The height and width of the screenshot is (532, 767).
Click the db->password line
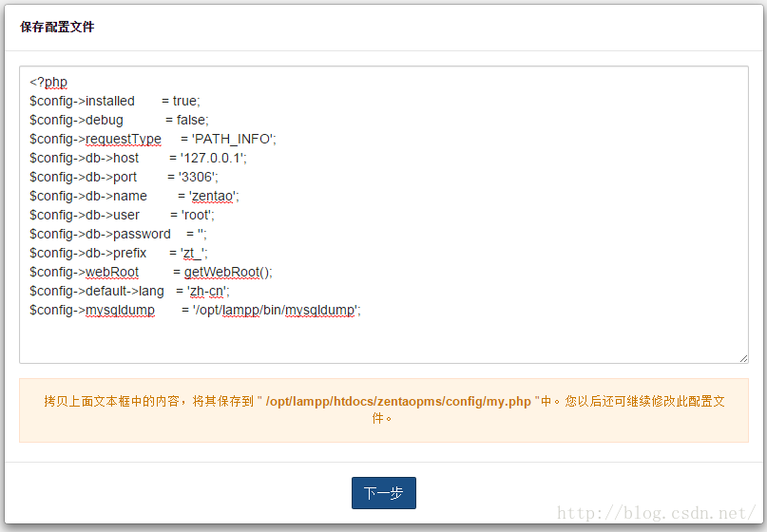click(x=119, y=235)
